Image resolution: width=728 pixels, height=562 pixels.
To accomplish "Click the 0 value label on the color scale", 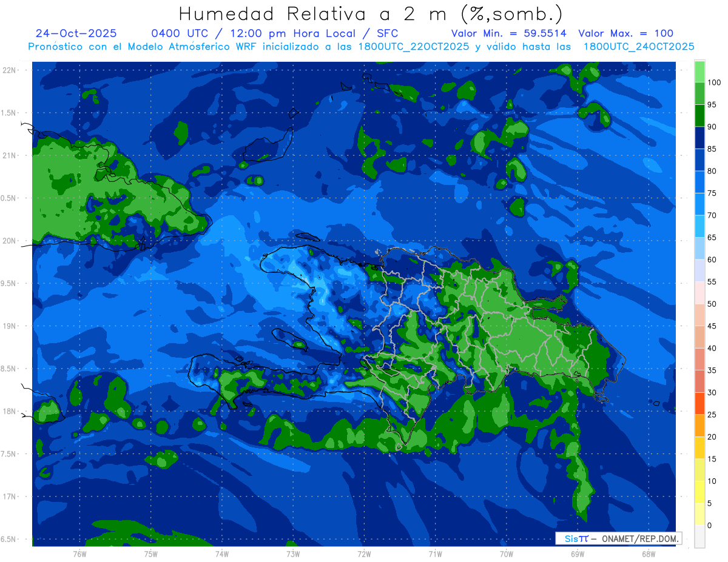I will click(x=709, y=525).
